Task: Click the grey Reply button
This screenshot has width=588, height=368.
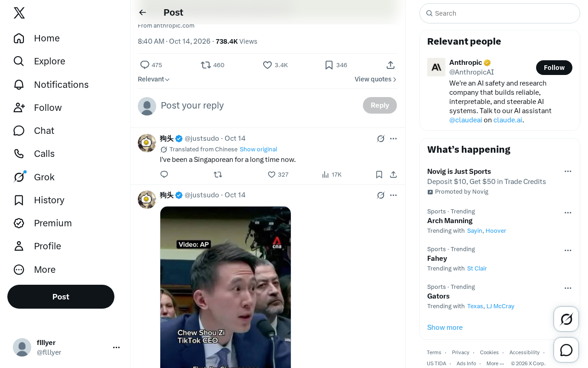Action: pyautogui.click(x=380, y=105)
